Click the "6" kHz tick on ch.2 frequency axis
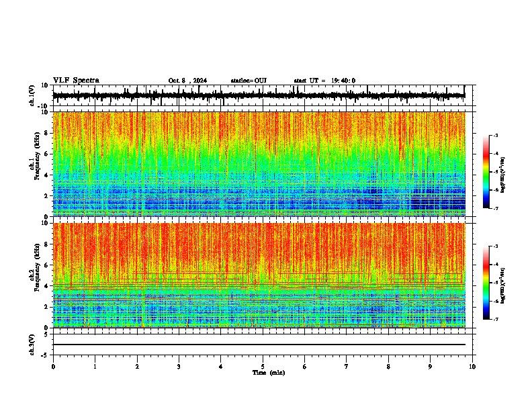Viewport: 532px width, 411px height. click(47, 265)
